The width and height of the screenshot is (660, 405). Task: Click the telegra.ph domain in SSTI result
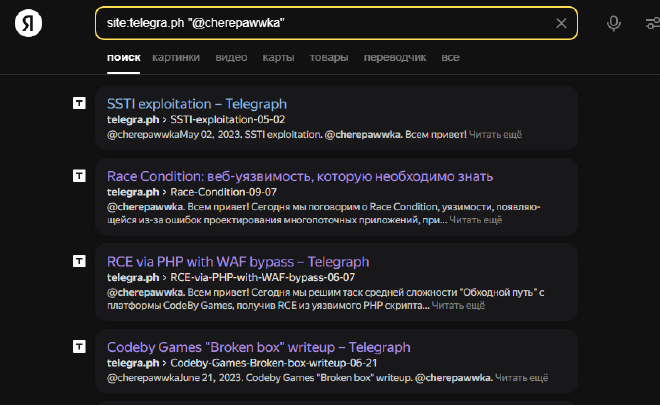click(133, 120)
